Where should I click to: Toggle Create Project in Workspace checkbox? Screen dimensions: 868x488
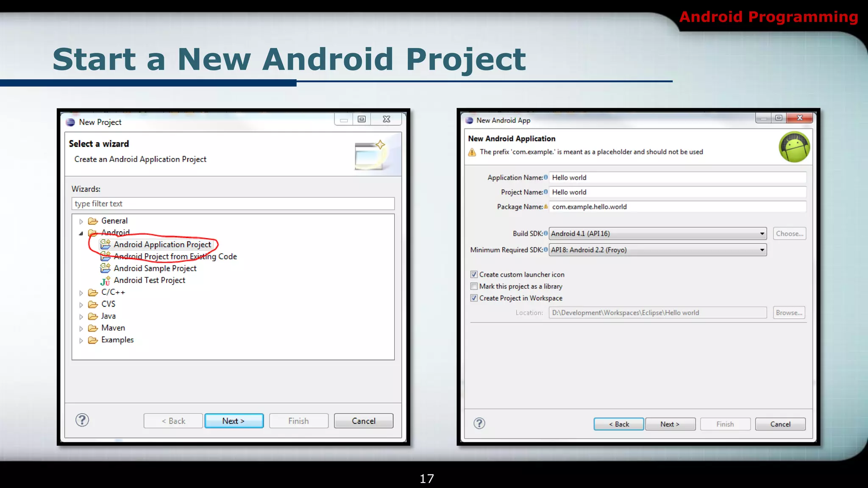[474, 298]
